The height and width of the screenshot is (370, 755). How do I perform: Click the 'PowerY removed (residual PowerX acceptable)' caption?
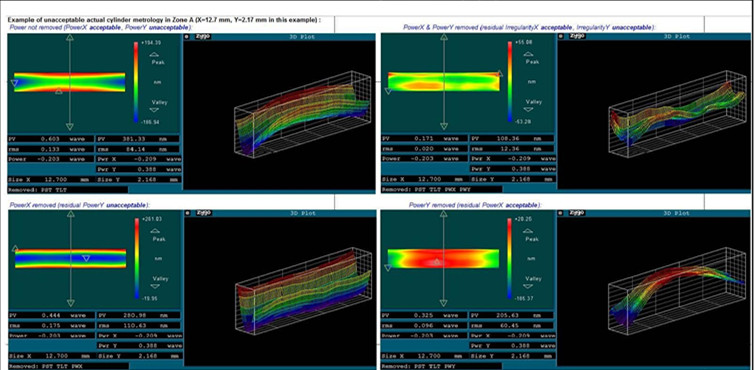(475, 205)
